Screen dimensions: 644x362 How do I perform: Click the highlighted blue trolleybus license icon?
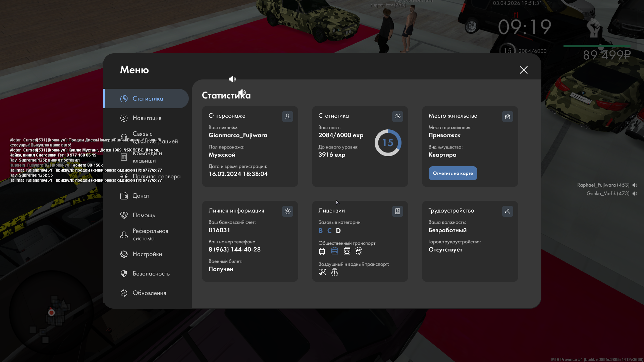(334, 251)
